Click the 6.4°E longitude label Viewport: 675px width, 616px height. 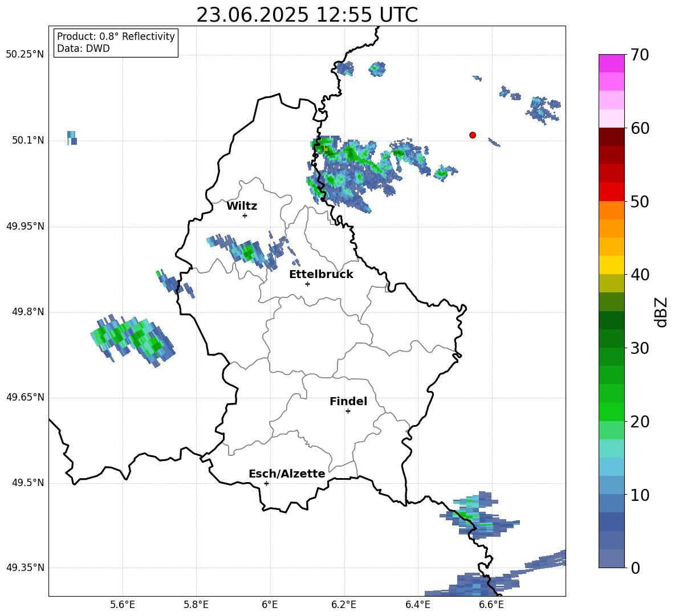click(417, 605)
